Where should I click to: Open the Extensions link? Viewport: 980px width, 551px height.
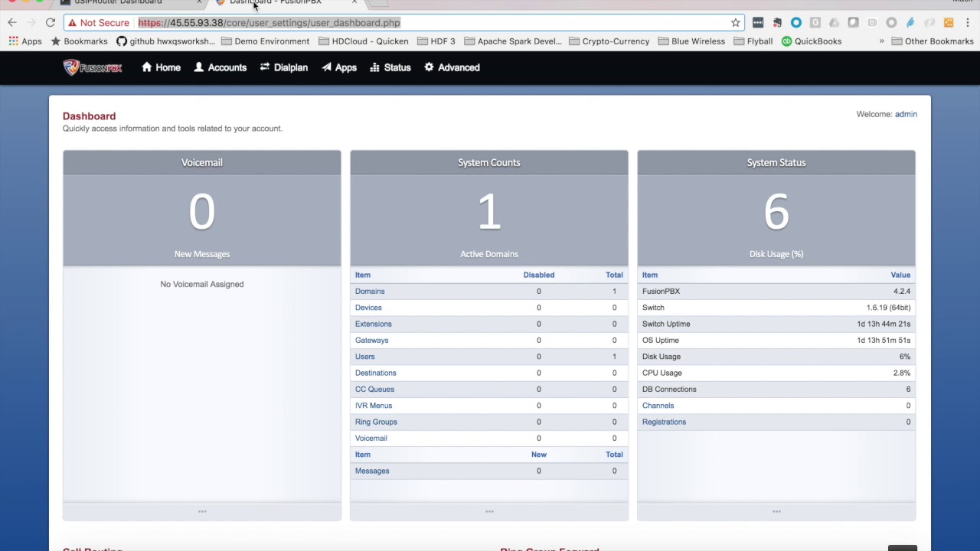[374, 324]
